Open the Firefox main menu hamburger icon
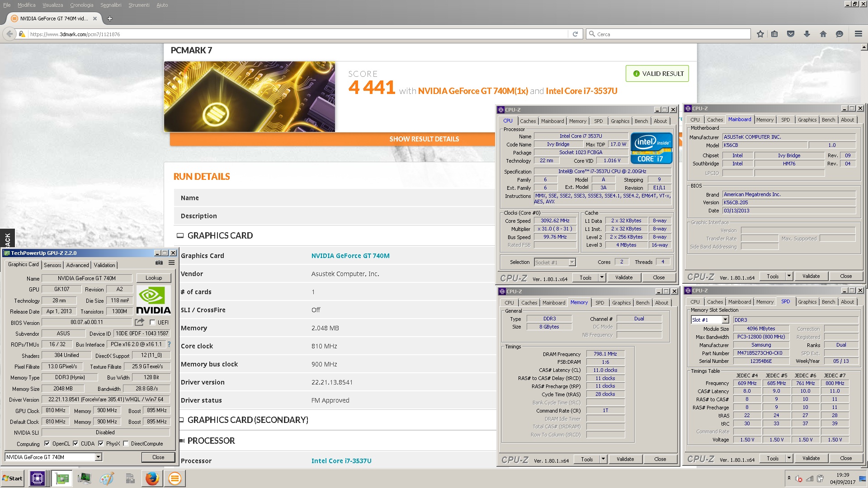This screenshot has height=488, width=868. point(859,34)
